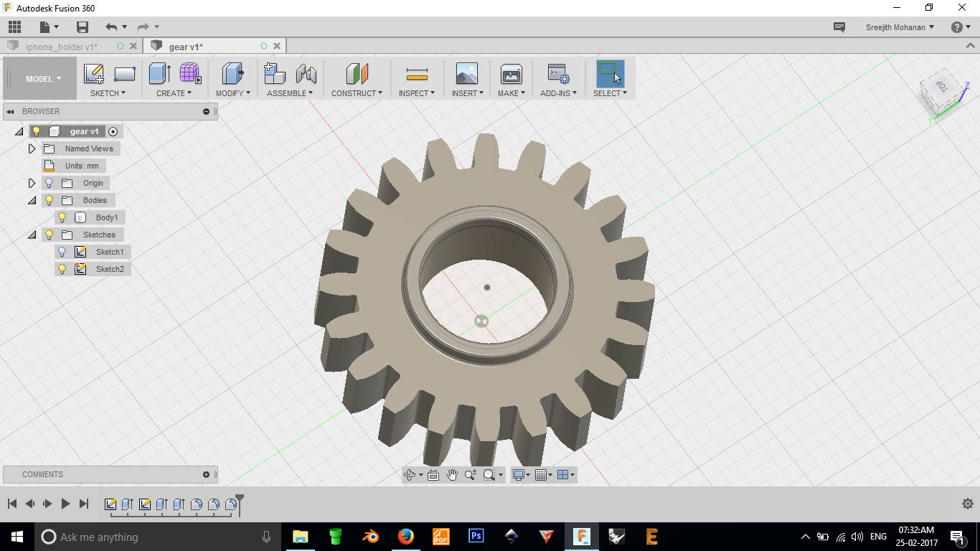980x551 pixels.
Task: Toggle visibility bulb for Bodies folder
Action: [x=50, y=200]
